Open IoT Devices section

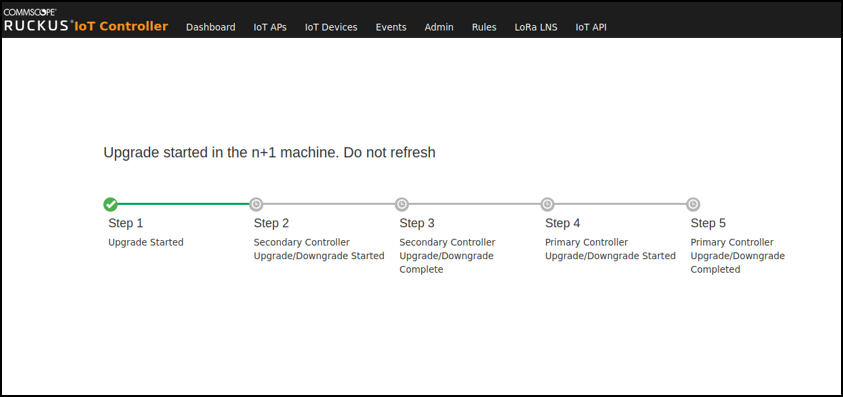pos(331,27)
